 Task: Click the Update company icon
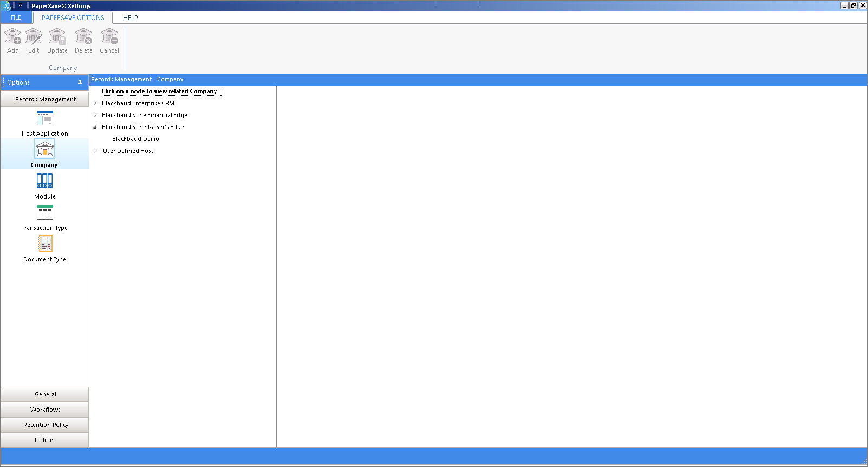[x=57, y=37]
